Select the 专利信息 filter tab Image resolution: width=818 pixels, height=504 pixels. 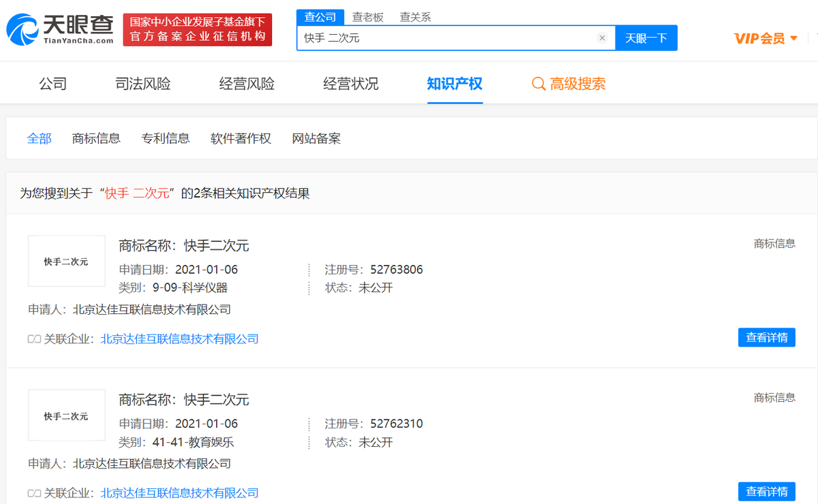(166, 138)
